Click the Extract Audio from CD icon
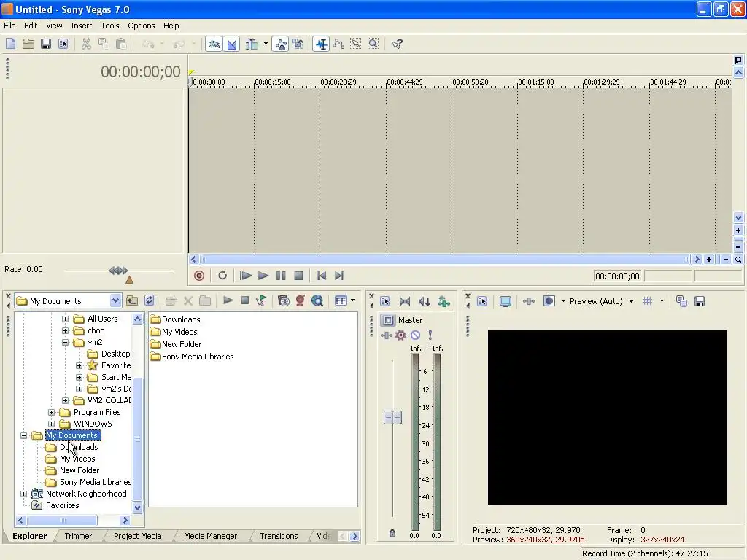 tap(284, 300)
